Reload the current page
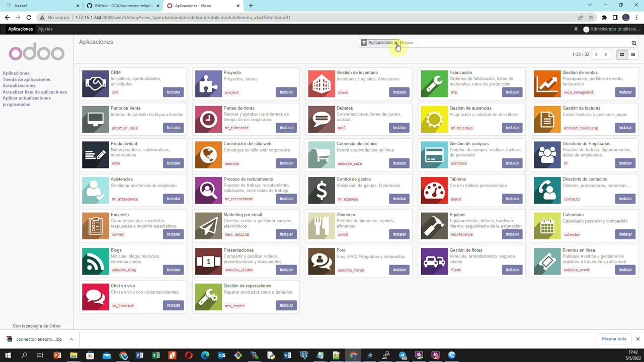The width and height of the screenshot is (644, 362). click(x=29, y=18)
